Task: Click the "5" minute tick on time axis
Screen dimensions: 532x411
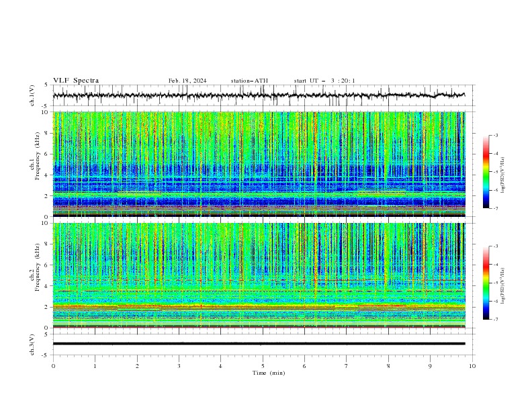Action: click(263, 366)
